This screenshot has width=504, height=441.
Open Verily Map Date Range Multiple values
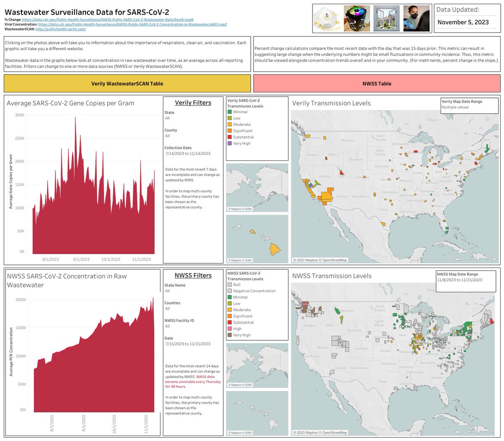pyautogui.click(x=470, y=107)
